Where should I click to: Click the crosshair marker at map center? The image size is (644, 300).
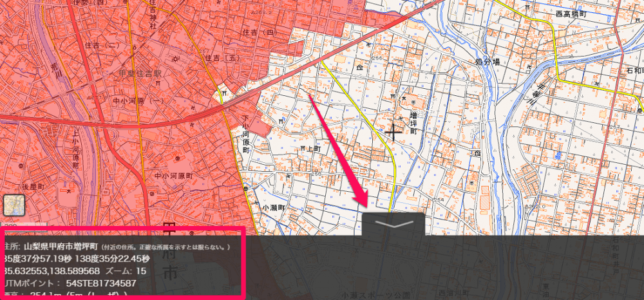pyautogui.click(x=394, y=133)
